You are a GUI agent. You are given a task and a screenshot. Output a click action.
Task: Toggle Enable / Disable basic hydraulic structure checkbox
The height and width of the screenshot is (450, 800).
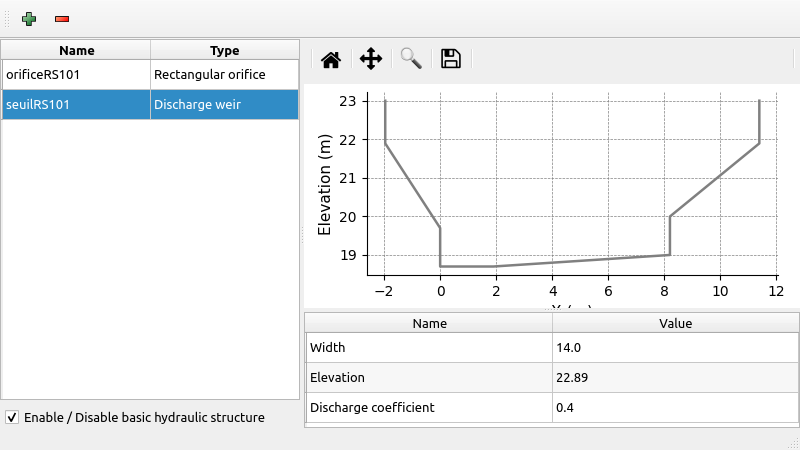click(12, 417)
